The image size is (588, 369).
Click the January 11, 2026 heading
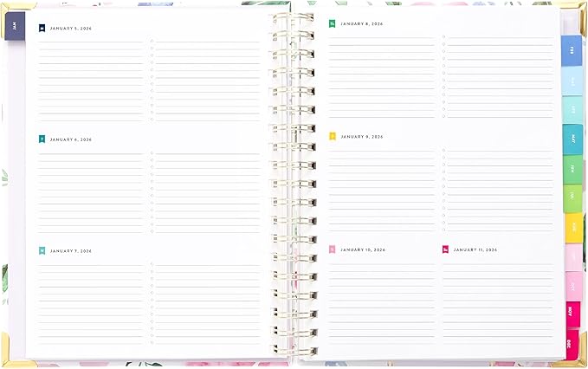[x=475, y=249]
